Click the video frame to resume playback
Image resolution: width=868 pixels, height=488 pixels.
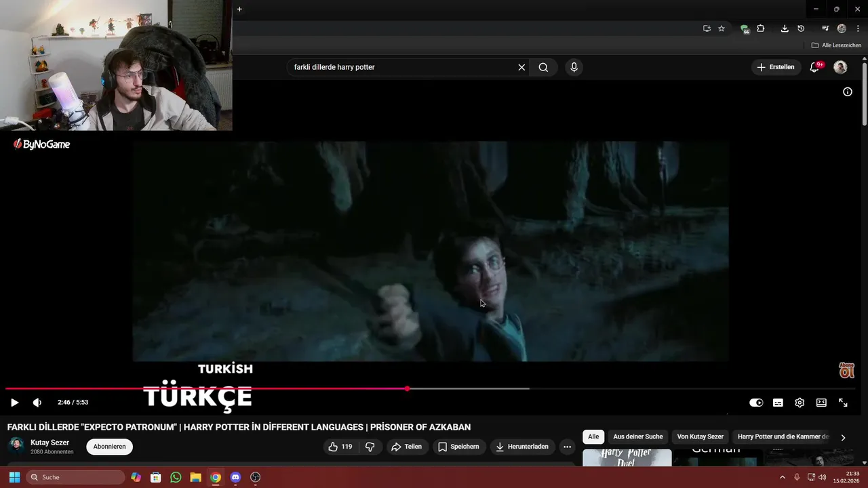(431, 251)
